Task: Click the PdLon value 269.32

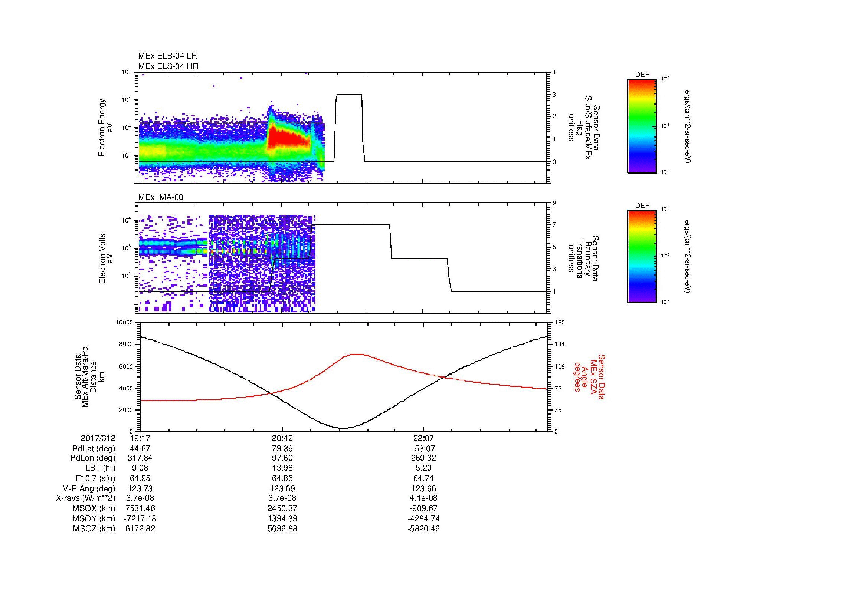Action: click(423, 458)
